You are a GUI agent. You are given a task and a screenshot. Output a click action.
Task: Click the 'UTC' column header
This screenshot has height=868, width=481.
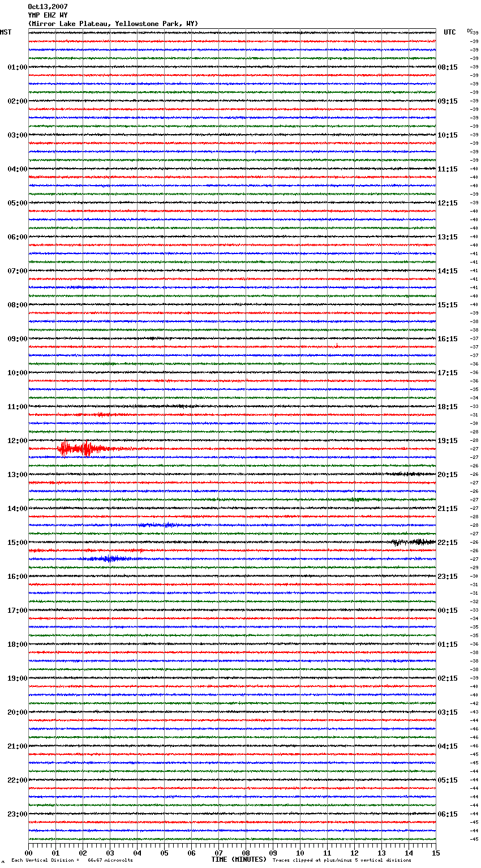(x=450, y=32)
